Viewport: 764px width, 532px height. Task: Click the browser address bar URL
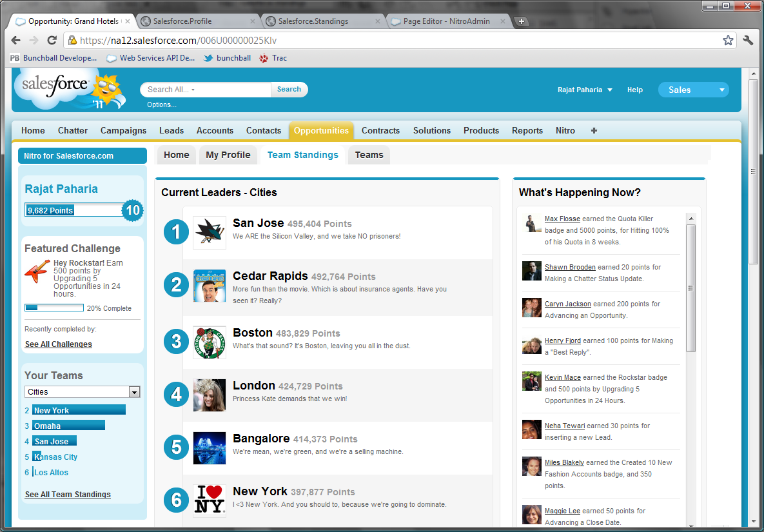tap(179, 41)
